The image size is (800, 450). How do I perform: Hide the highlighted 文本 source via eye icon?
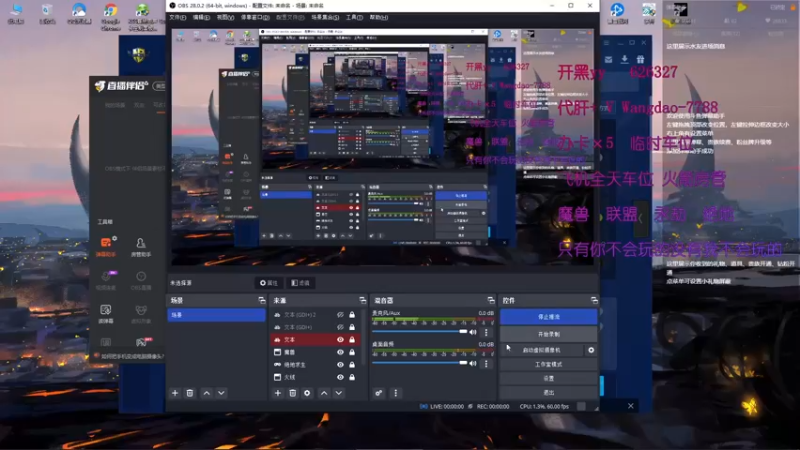[x=340, y=340]
